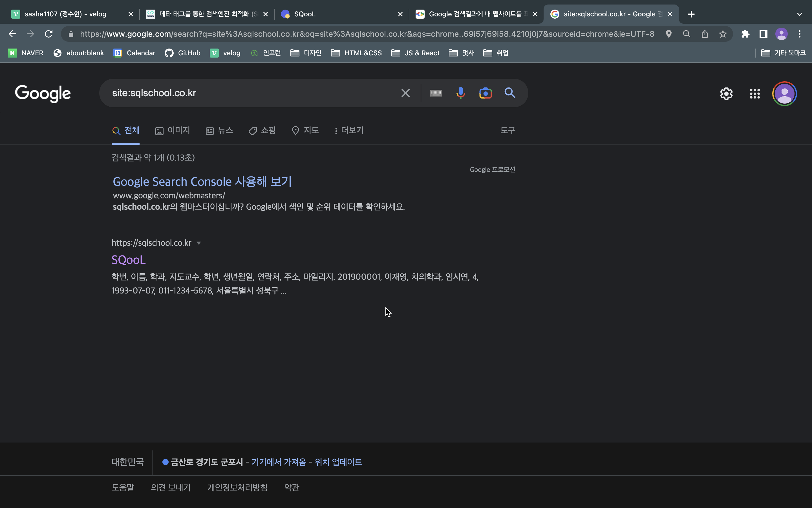
Task: Open 의견 보내기 footer link
Action: point(171,487)
